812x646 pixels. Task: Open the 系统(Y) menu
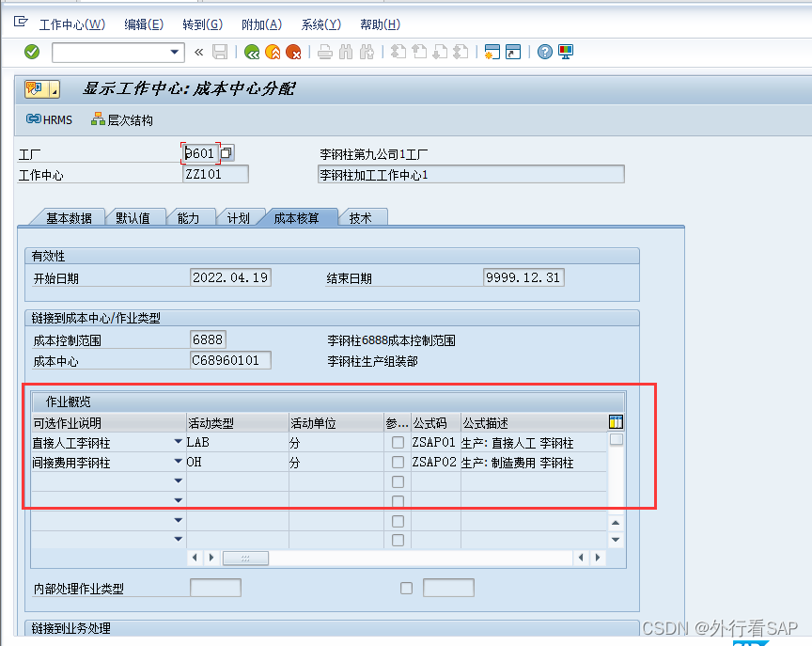coord(320,24)
